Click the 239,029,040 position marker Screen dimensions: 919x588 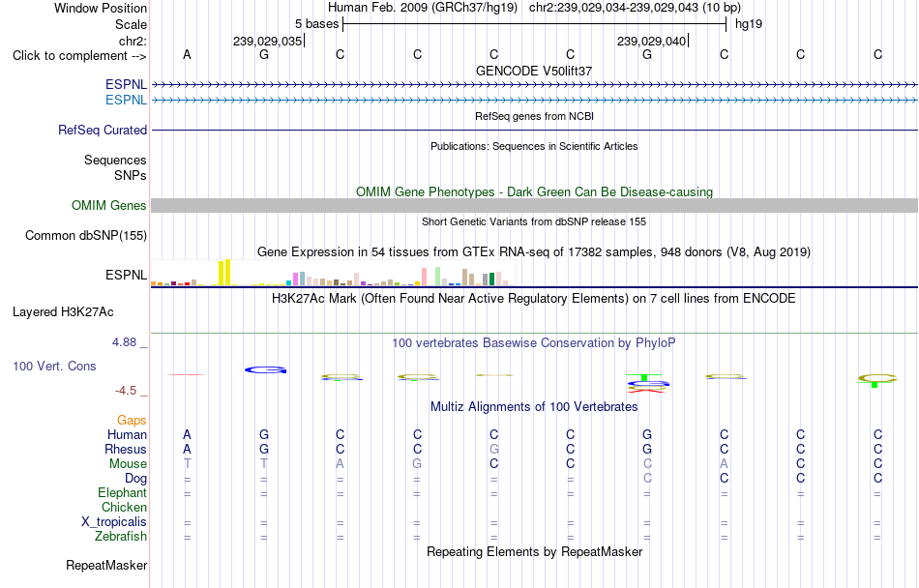[651, 41]
